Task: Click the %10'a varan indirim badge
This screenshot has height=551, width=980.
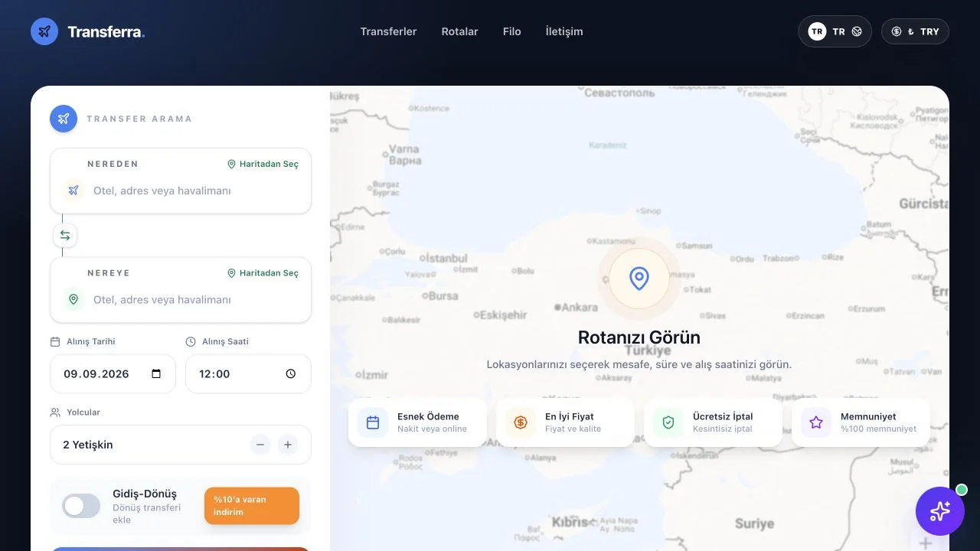Action: (252, 506)
